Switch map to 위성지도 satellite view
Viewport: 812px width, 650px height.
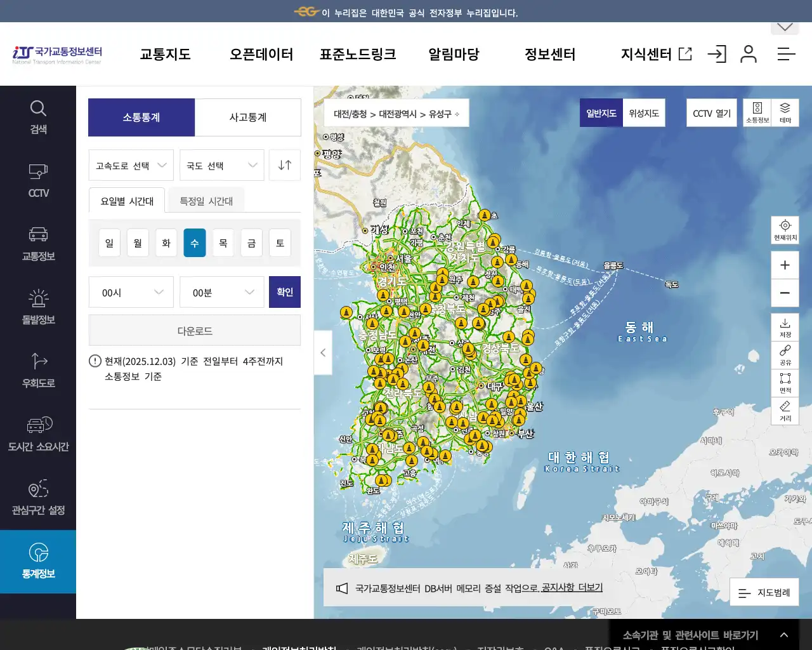pyautogui.click(x=643, y=112)
